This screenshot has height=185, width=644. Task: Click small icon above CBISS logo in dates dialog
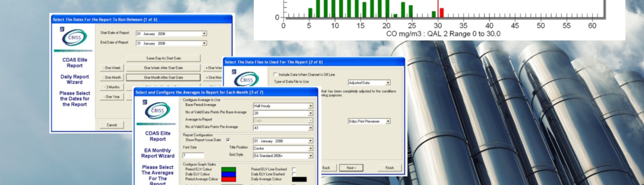click(x=62, y=29)
